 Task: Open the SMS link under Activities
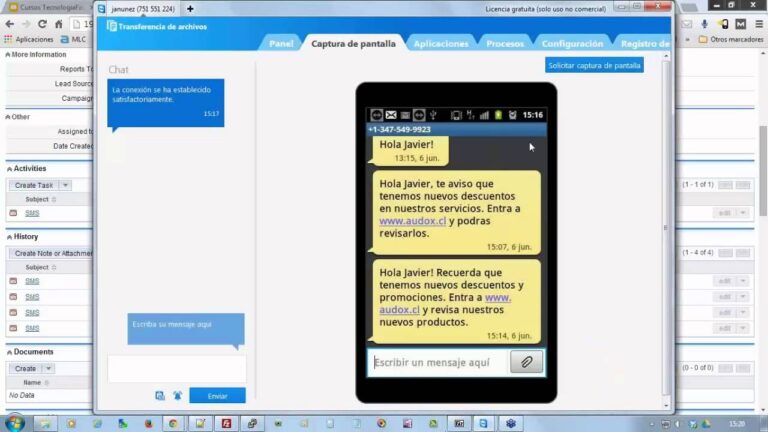(32, 213)
